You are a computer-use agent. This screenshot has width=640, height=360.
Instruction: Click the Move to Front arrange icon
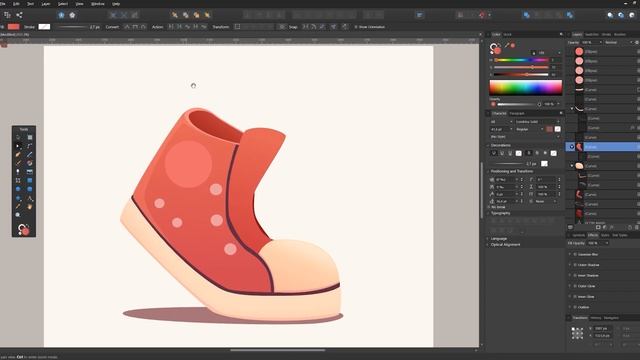(207, 15)
